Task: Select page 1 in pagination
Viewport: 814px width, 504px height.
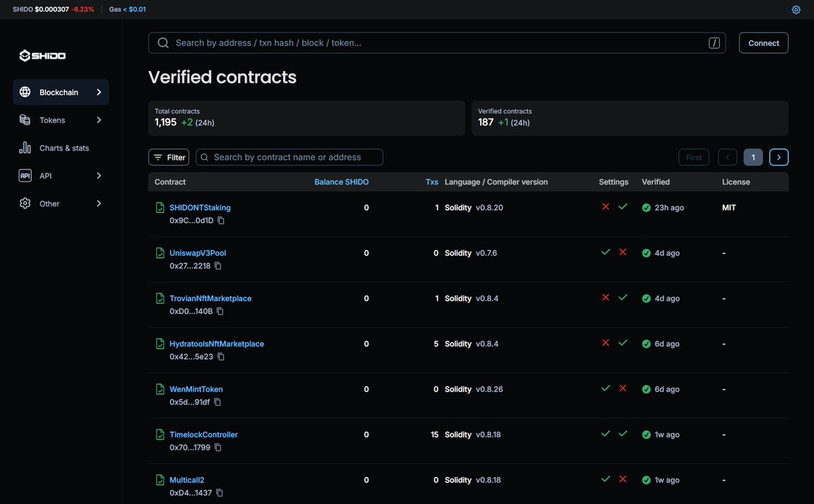Action: click(x=753, y=157)
